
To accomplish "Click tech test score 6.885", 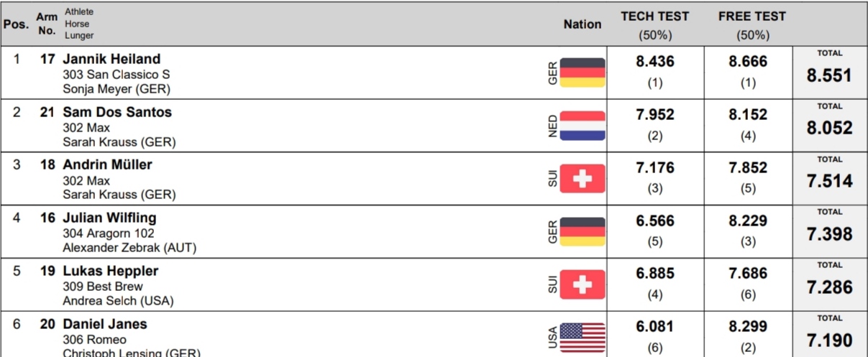I will [655, 274].
